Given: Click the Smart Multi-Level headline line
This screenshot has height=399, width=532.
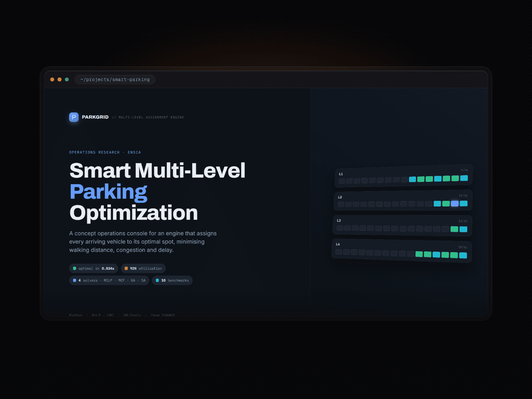Looking at the screenshot, I should tap(157, 171).
